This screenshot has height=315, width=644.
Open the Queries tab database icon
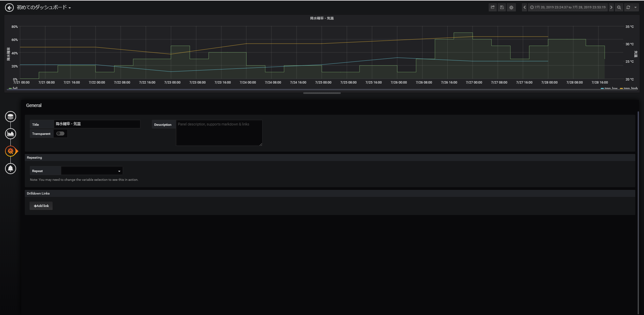pyautogui.click(x=11, y=117)
